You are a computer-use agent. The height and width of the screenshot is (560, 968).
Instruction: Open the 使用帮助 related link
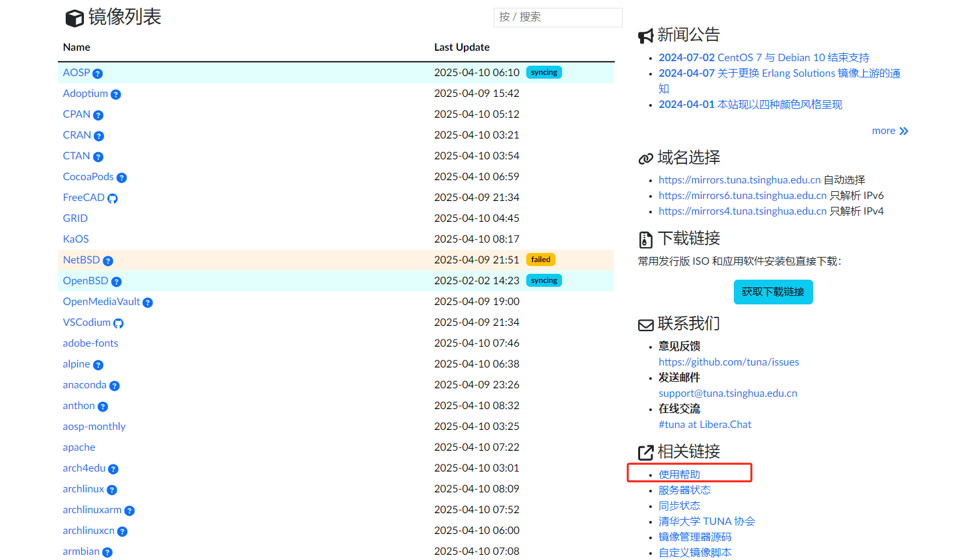679,474
